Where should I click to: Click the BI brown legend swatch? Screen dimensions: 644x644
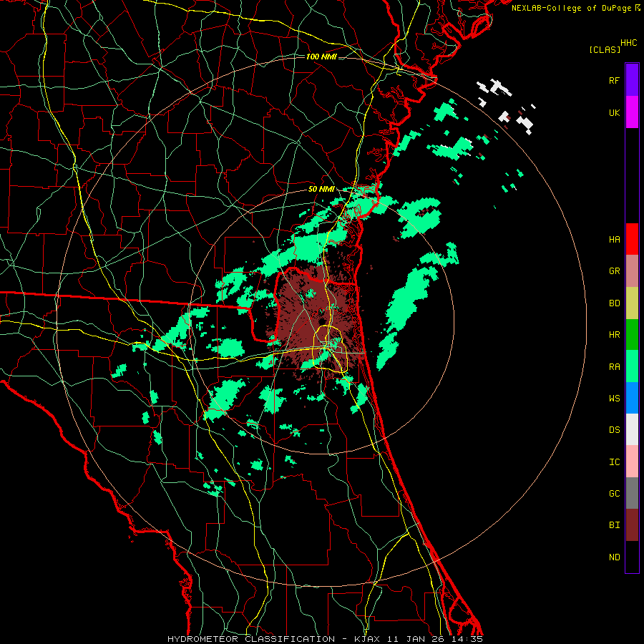tap(632, 525)
